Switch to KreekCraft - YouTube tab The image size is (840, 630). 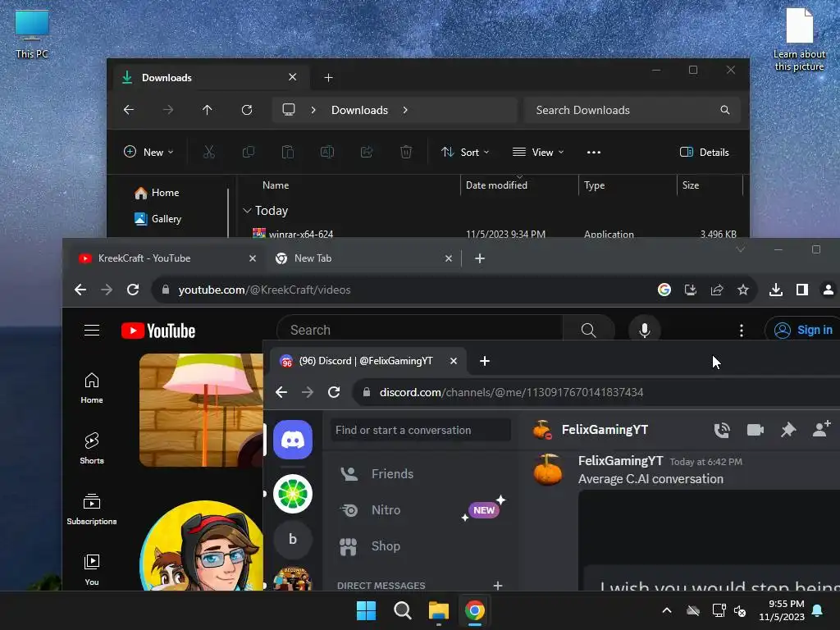tap(167, 258)
